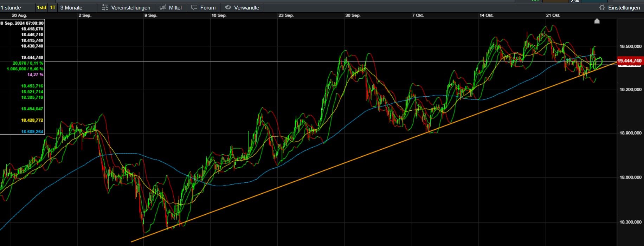Click the green '1.006,000 / 5,46 %' value
This screenshot has height=246, width=644.
click(25, 69)
